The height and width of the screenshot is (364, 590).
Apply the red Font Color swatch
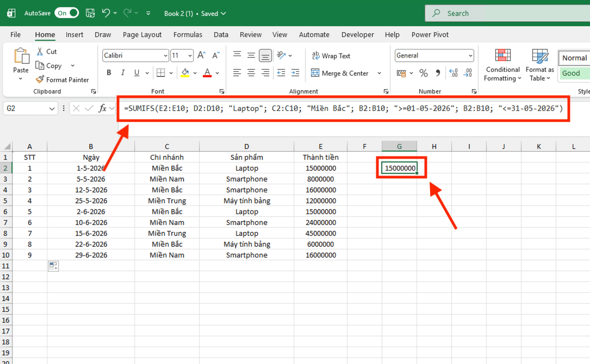pyautogui.click(x=207, y=73)
